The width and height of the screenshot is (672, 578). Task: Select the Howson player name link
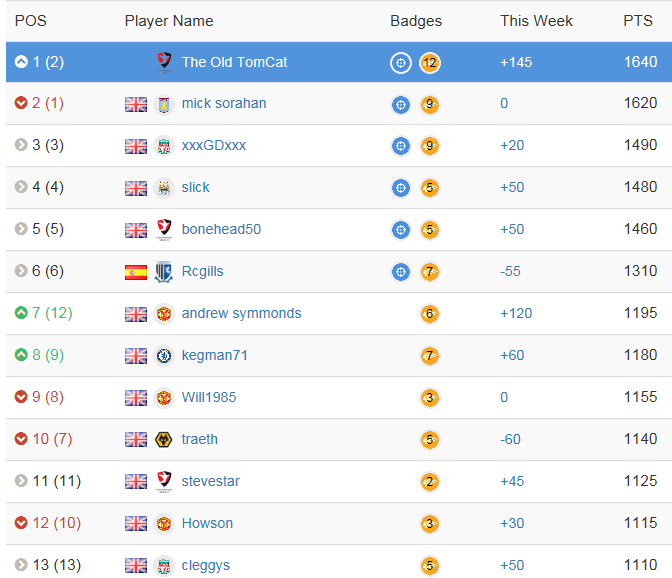(207, 523)
